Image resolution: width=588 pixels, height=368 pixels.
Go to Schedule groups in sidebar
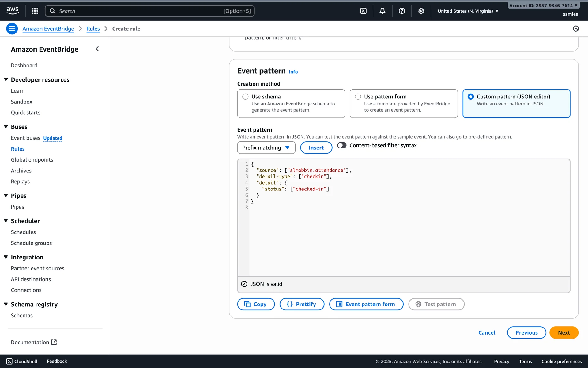[x=31, y=243]
